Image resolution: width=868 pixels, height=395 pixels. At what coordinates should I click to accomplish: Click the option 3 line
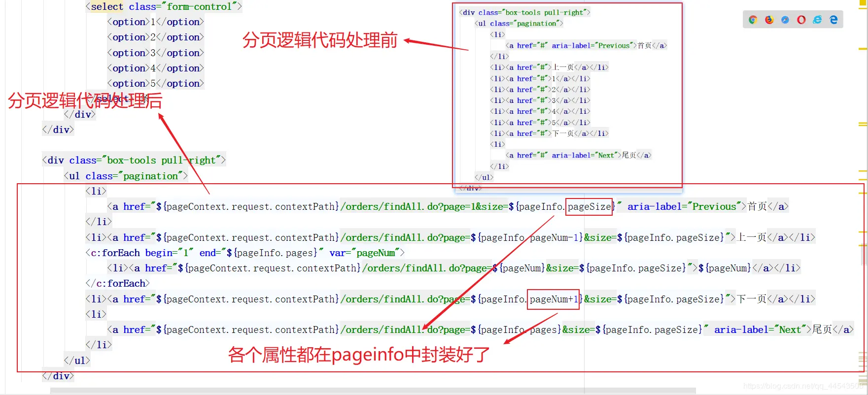tap(155, 53)
